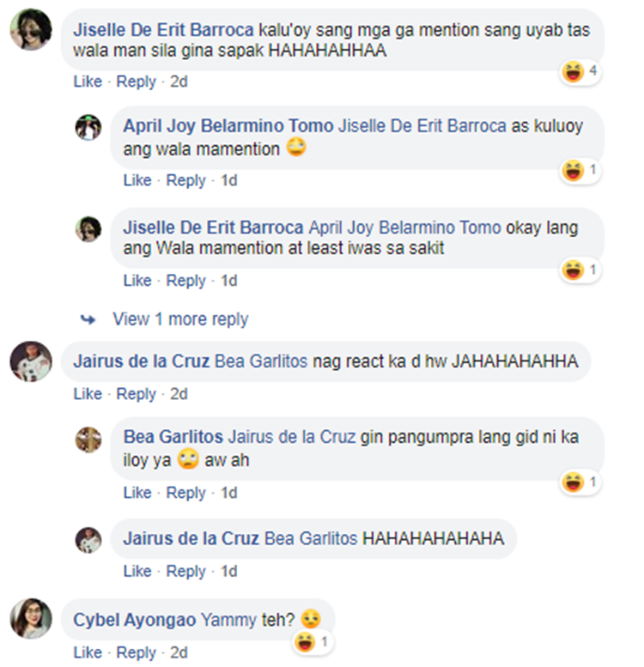The height and width of the screenshot is (667, 644).
Task: Open the haha reaction on Bea Garlitos' reply
Action: click(580, 482)
